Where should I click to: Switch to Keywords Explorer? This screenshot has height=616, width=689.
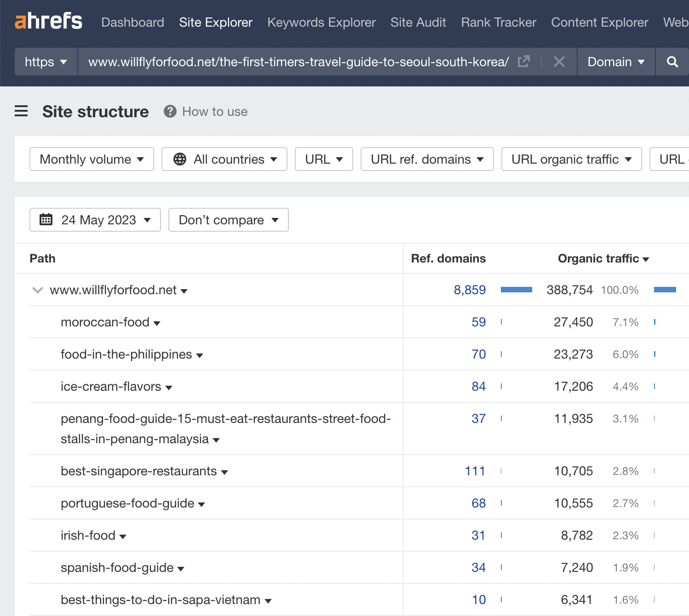tap(321, 22)
